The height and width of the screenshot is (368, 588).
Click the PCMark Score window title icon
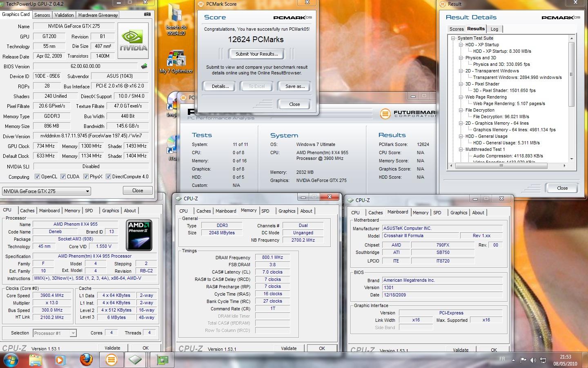coord(201,4)
